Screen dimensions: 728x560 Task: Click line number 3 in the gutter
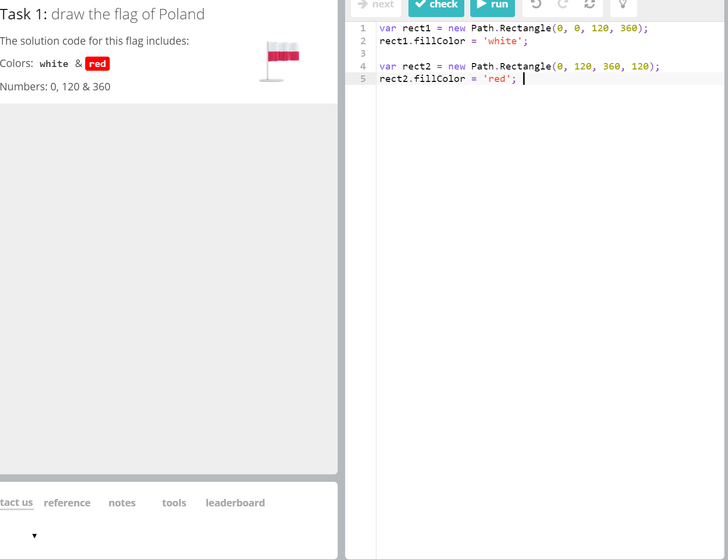(x=363, y=54)
